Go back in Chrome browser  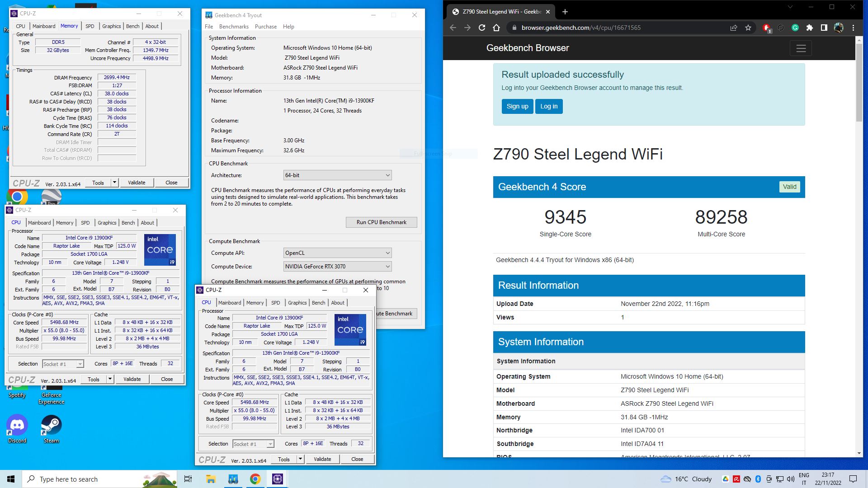point(453,28)
